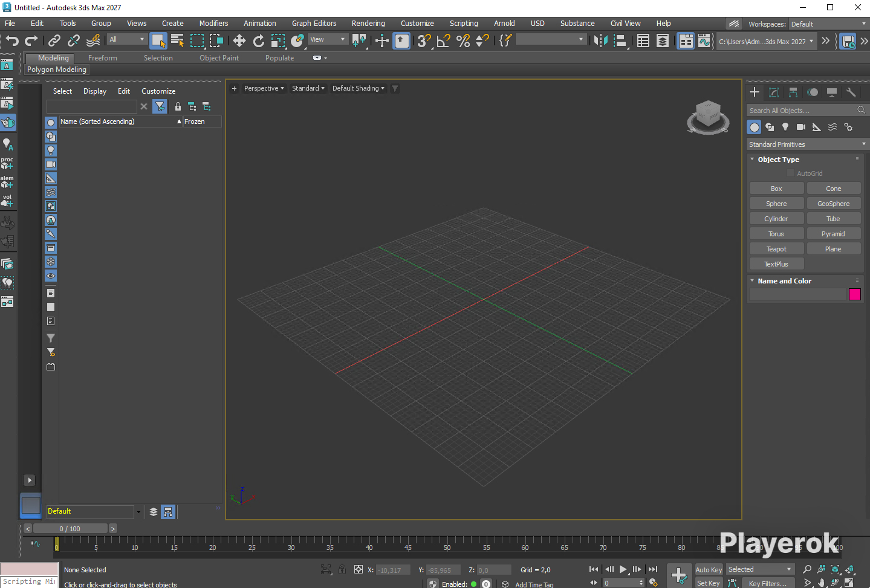Click the Set Keys plus button

[679, 575]
